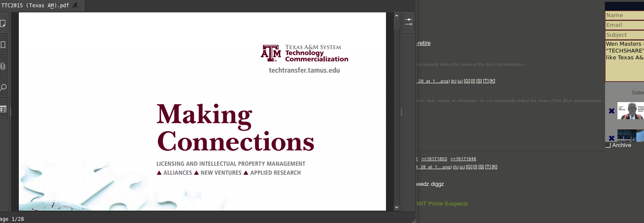The width and height of the screenshot is (644, 223).
Task: Click techtransfer.tamus.edu on the PDF cover
Action: pyautogui.click(x=304, y=70)
